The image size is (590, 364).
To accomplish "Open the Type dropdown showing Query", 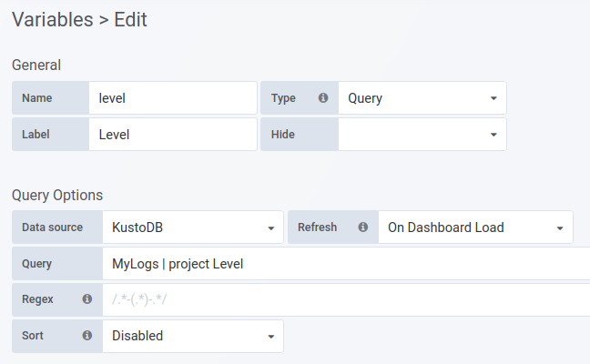I will [422, 98].
